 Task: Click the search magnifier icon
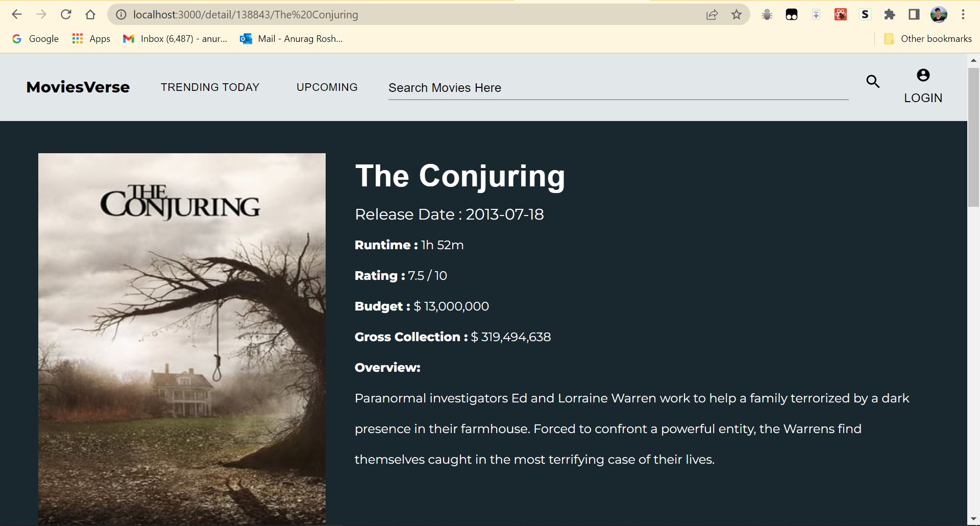873,81
